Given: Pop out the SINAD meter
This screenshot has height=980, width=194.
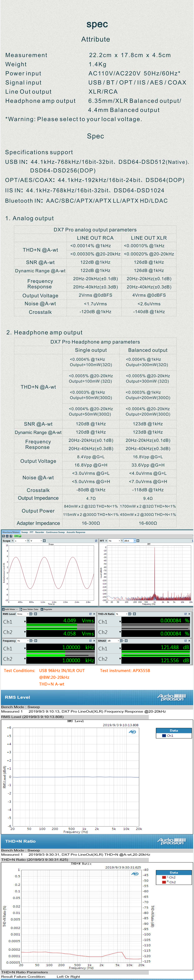Looking at the screenshot, I should coord(186,641).
